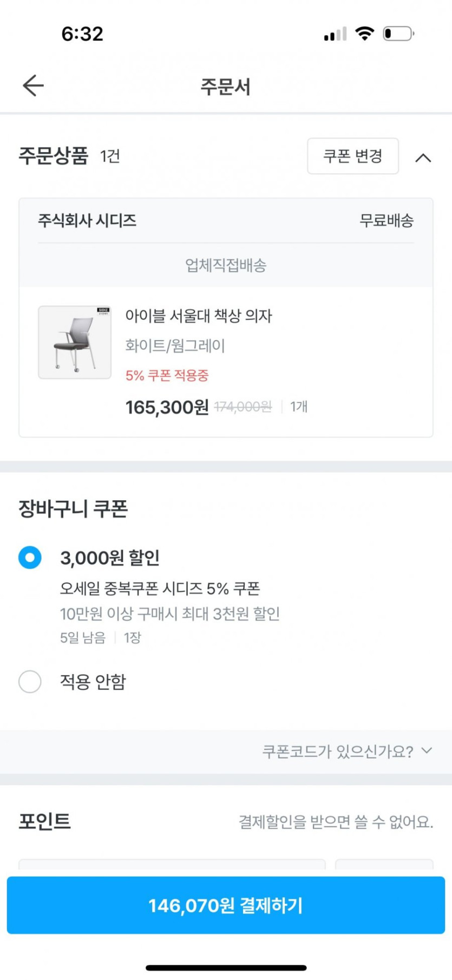
Task: Open the chair product thumbnail
Action: pyautogui.click(x=75, y=342)
